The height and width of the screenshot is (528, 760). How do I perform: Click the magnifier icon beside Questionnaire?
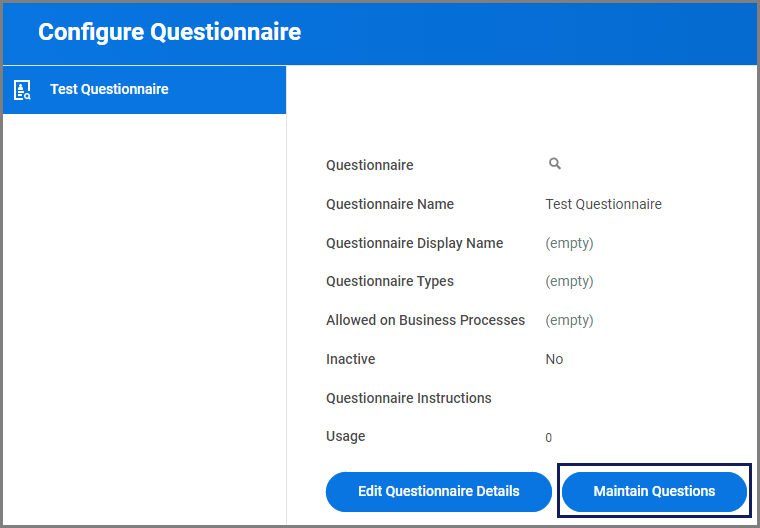pyautogui.click(x=555, y=164)
